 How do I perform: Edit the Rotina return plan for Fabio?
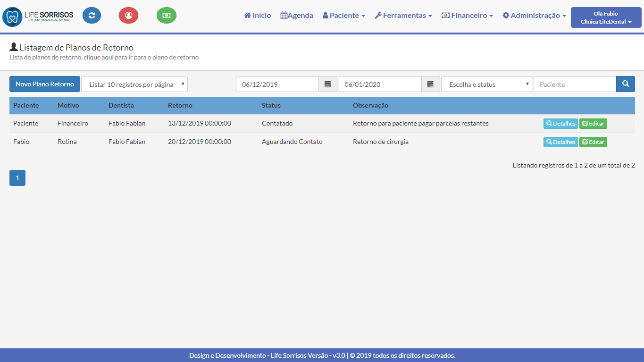(593, 142)
